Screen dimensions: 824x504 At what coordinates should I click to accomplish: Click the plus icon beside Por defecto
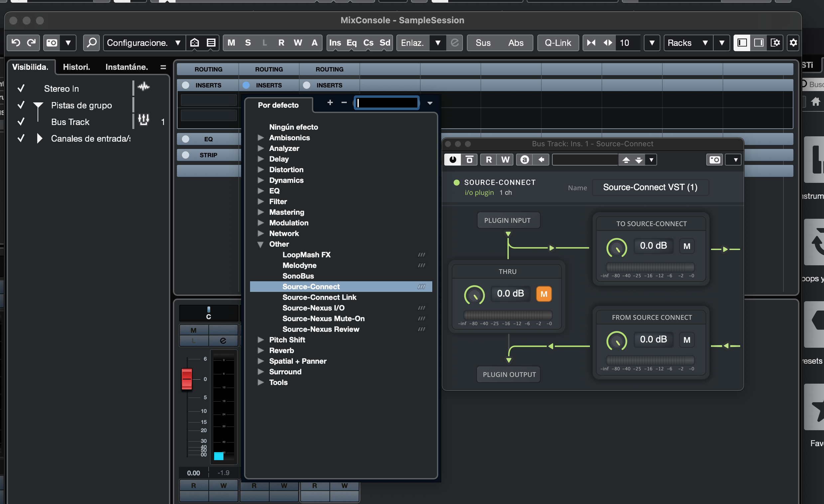click(x=330, y=103)
